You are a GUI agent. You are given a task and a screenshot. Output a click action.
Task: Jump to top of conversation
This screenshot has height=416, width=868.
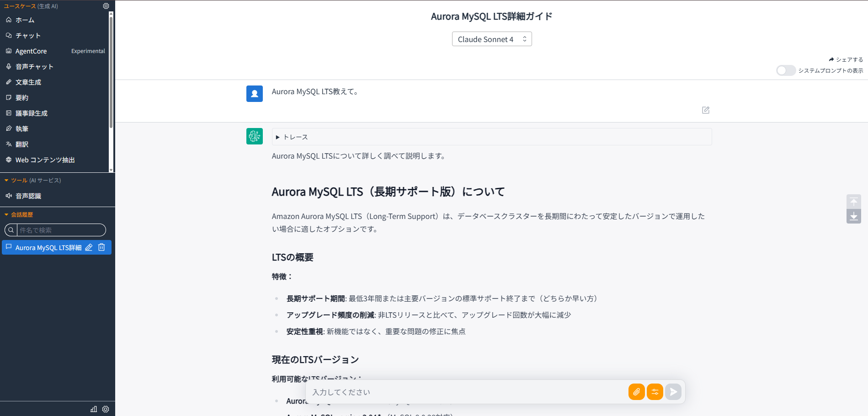[x=854, y=202]
